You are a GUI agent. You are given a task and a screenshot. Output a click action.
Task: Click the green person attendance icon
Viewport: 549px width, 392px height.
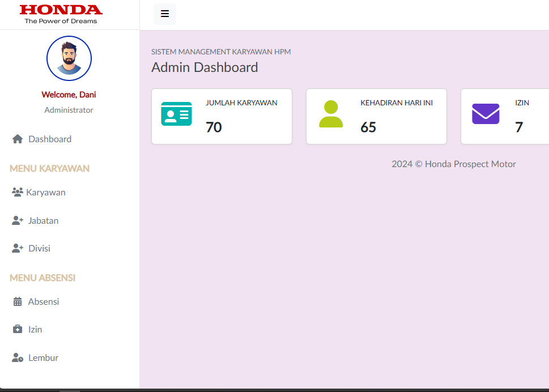click(x=331, y=114)
